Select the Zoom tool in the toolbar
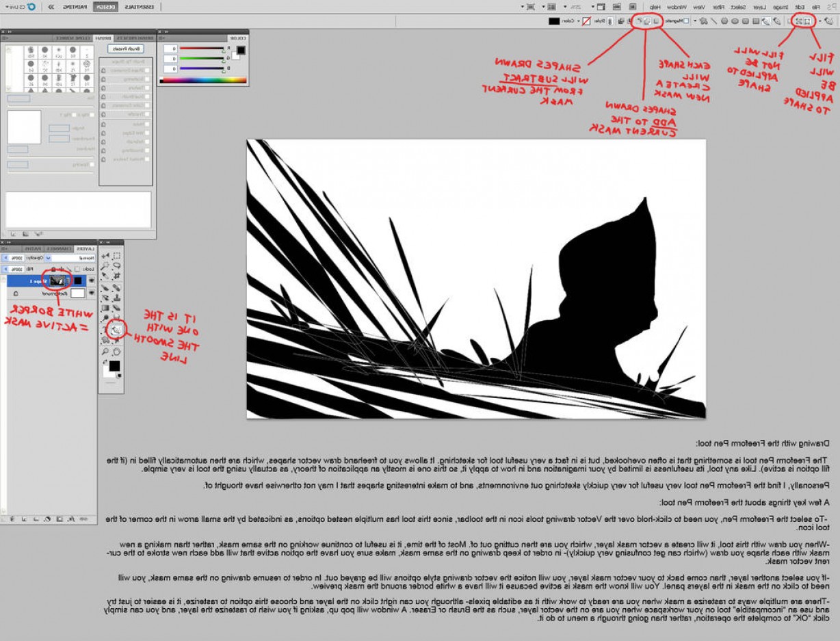Screen dimensions: 840x641 105,352
